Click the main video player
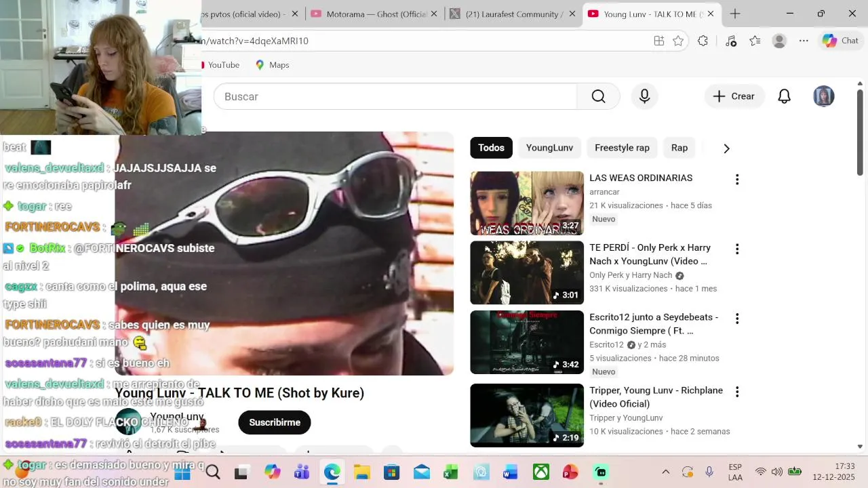868x488 pixels. coord(284,253)
